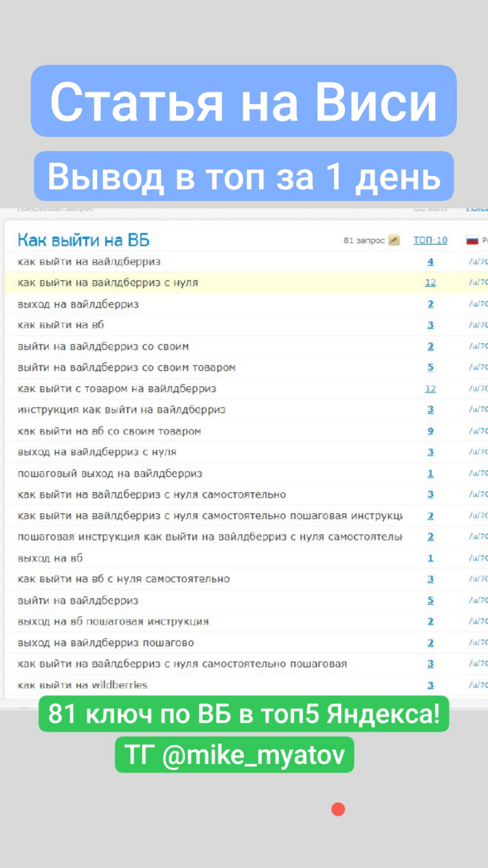The width and height of the screenshot is (488, 868).
Task: Select the query "выйти на вайлдберриз со своим" exactly
Action: (x=103, y=346)
